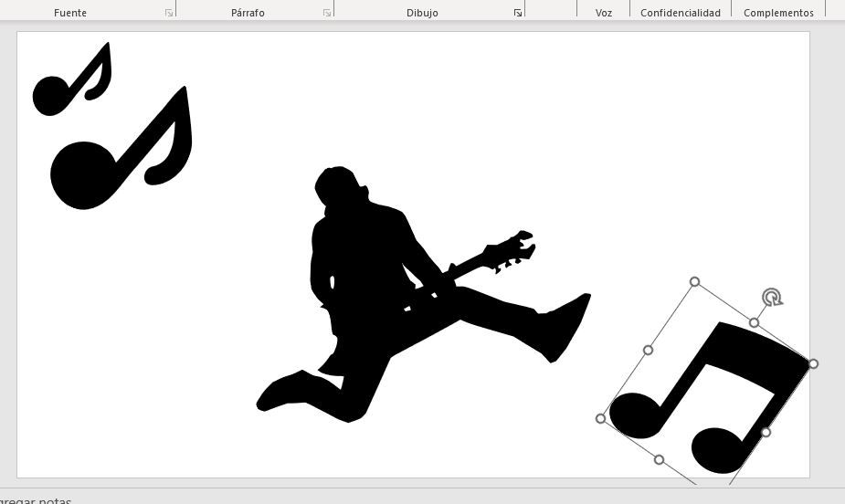The height and width of the screenshot is (504, 845).
Task: Click bottom-edge middle handle of selected note
Action: [x=660, y=459]
